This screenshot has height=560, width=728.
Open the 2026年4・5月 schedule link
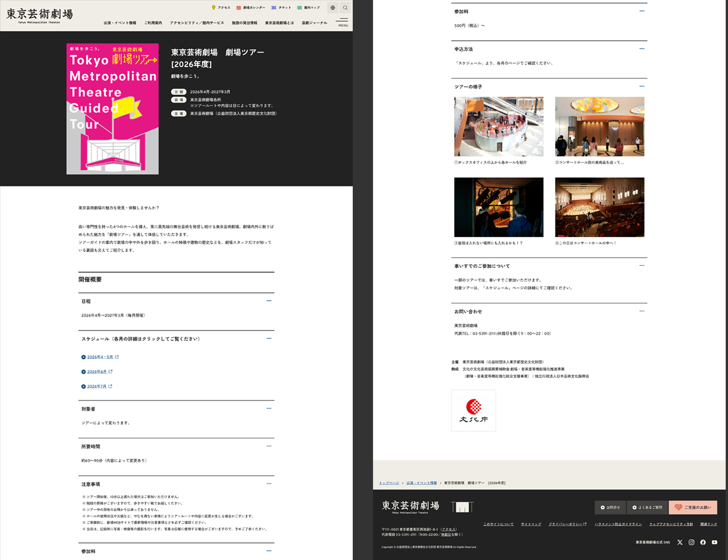pyautogui.click(x=100, y=357)
